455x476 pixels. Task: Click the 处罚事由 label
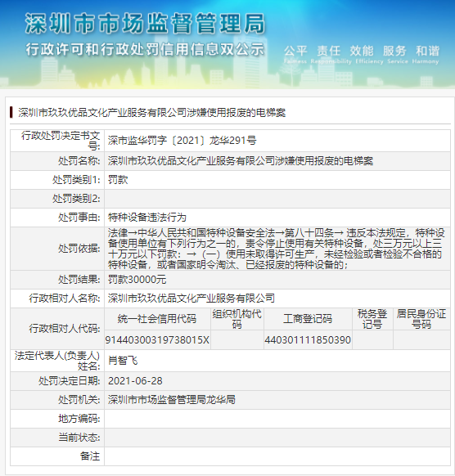[79, 218]
